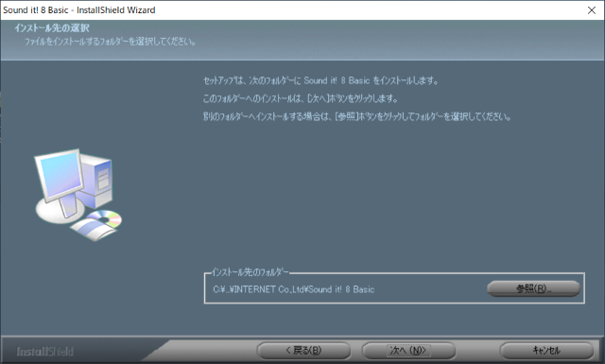Click the instruction line mentioning [参照] button
The width and height of the screenshot is (605, 364).
pos(357,116)
